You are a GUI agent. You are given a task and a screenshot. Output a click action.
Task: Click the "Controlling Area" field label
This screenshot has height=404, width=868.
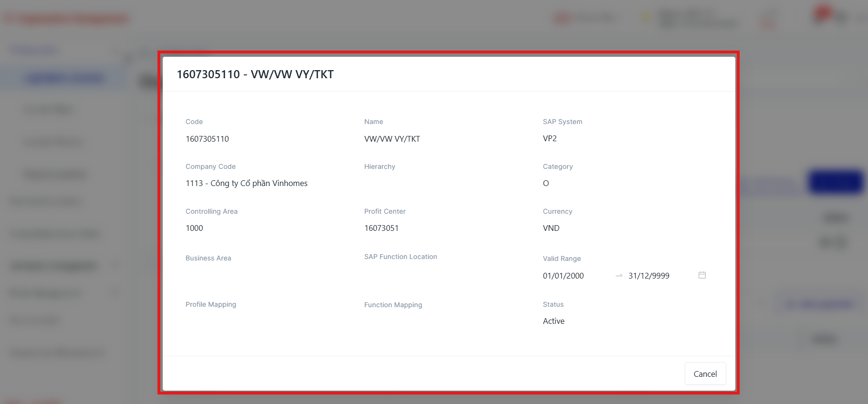pyautogui.click(x=211, y=211)
